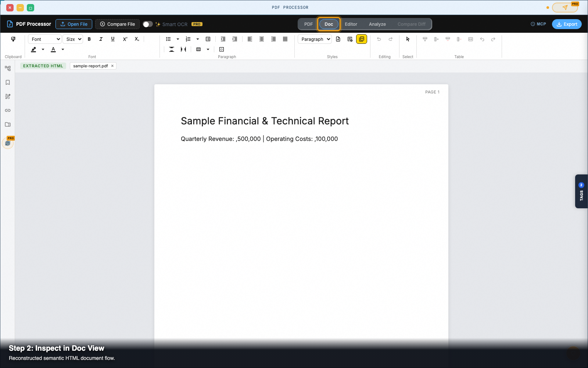Toggle bold formatting
This screenshot has width=588, height=368.
tap(89, 39)
